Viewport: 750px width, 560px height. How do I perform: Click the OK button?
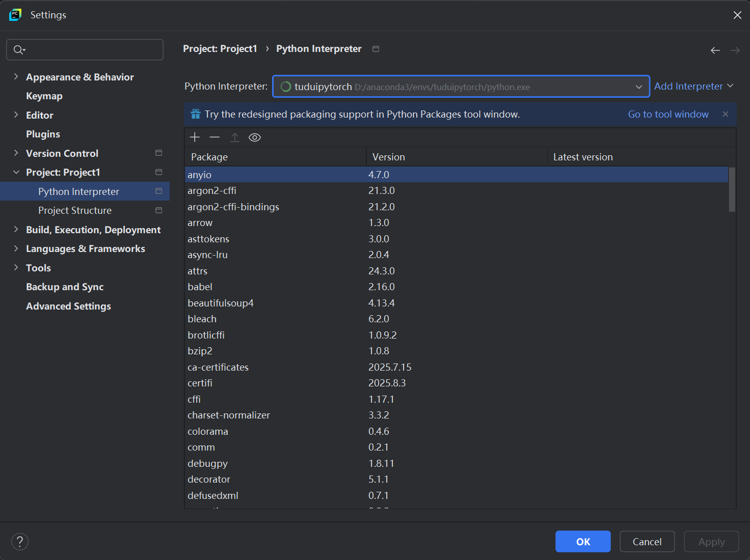[x=583, y=542]
